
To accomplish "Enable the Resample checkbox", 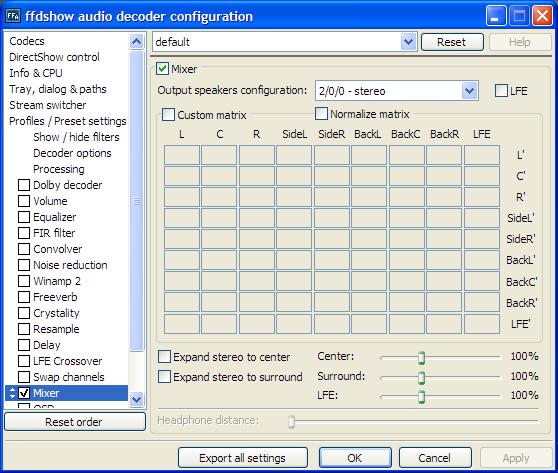I will click(x=24, y=329).
